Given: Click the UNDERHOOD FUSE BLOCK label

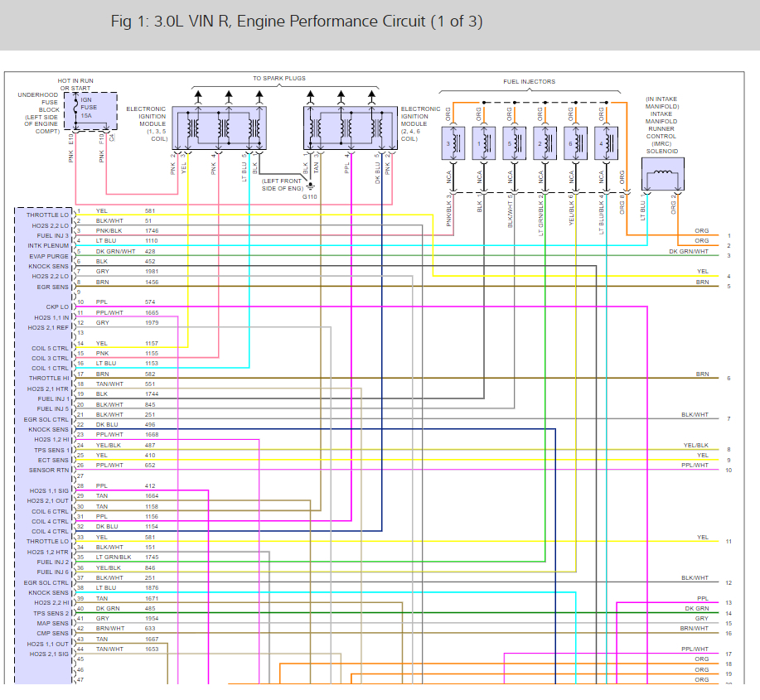Looking at the screenshot, I should click(x=41, y=113).
